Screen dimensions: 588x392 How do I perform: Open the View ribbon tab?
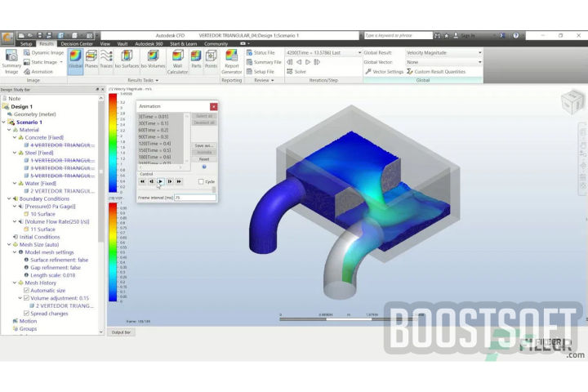point(105,44)
